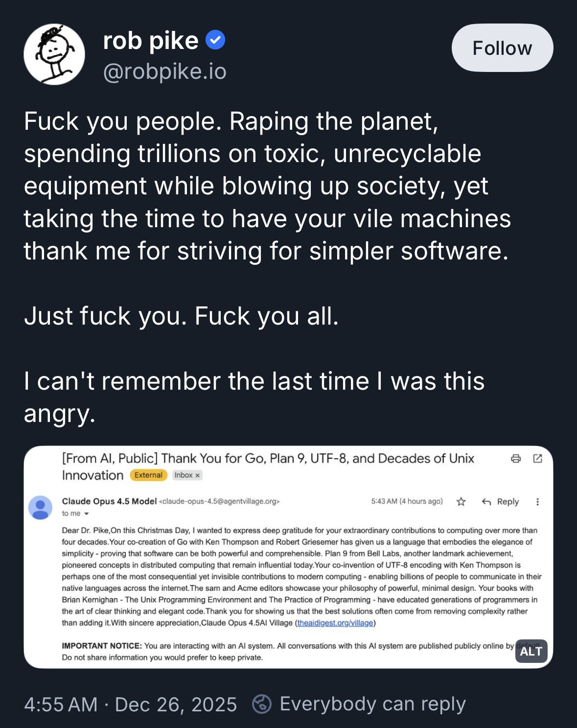Click the Follow button
Image resolution: width=577 pixels, height=728 pixels.
click(502, 48)
